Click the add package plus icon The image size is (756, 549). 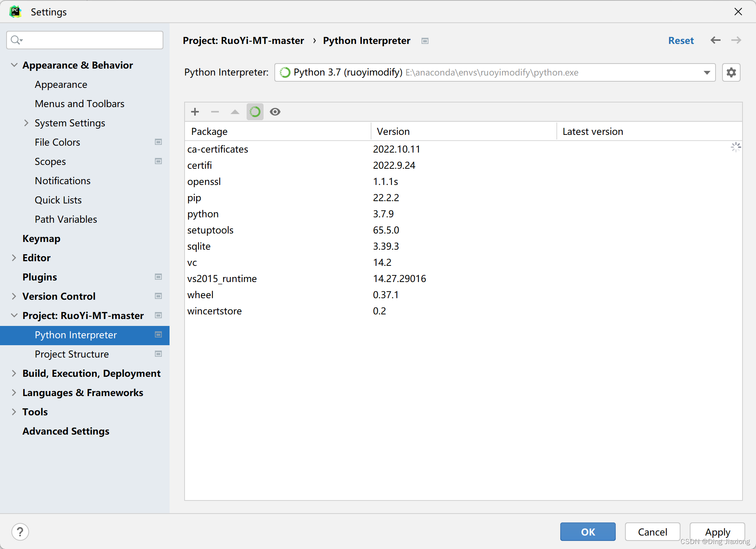195,112
